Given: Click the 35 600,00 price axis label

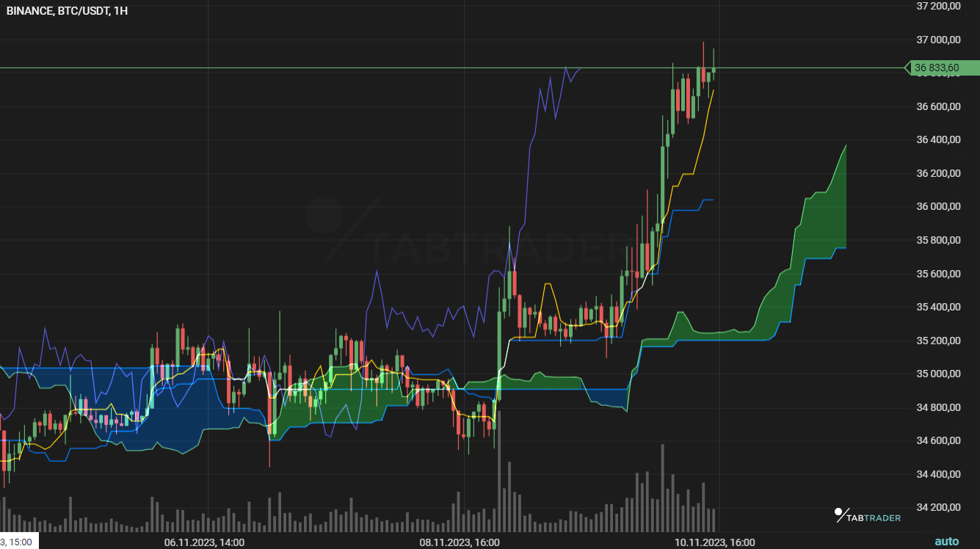Looking at the screenshot, I should point(939,274).
